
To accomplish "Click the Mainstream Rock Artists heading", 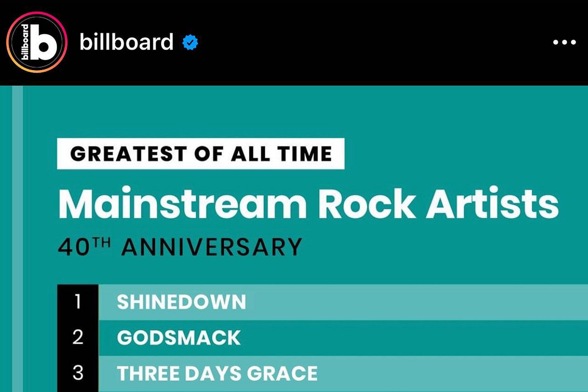I will (308, 204).
